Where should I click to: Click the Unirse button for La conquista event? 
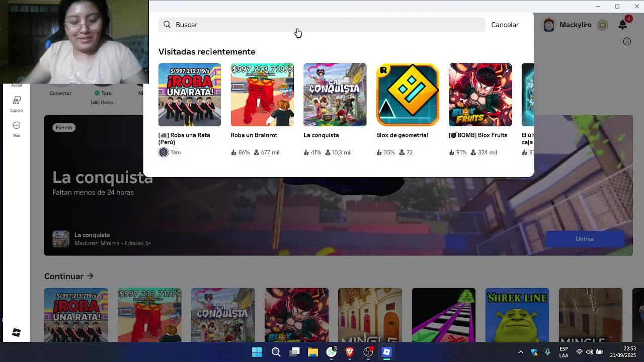[585, 239]
